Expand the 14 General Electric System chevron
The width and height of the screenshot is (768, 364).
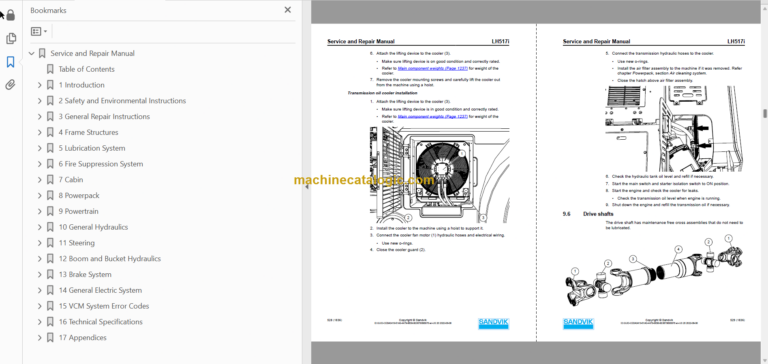click(40, 291)
